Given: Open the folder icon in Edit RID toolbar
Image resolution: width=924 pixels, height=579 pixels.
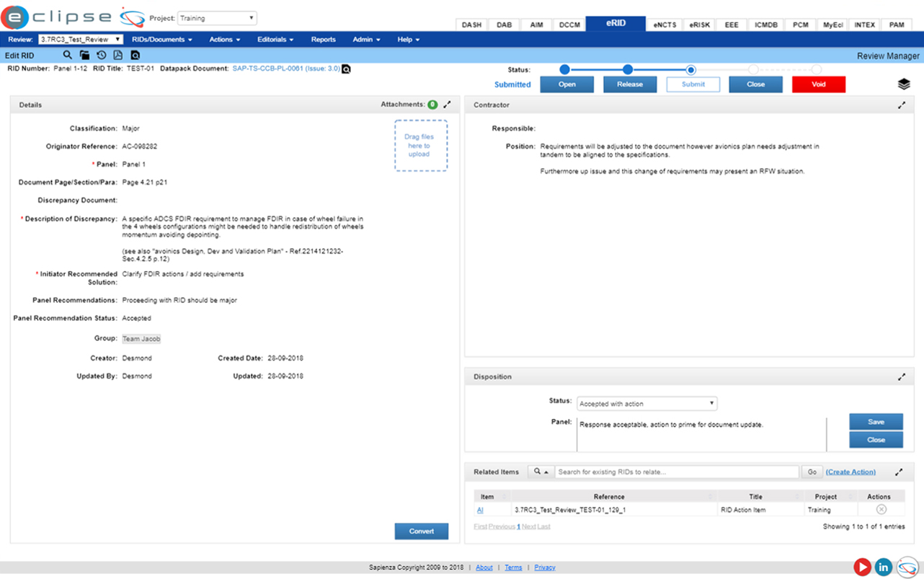Looking at the screenshot, I should (84, 55).
